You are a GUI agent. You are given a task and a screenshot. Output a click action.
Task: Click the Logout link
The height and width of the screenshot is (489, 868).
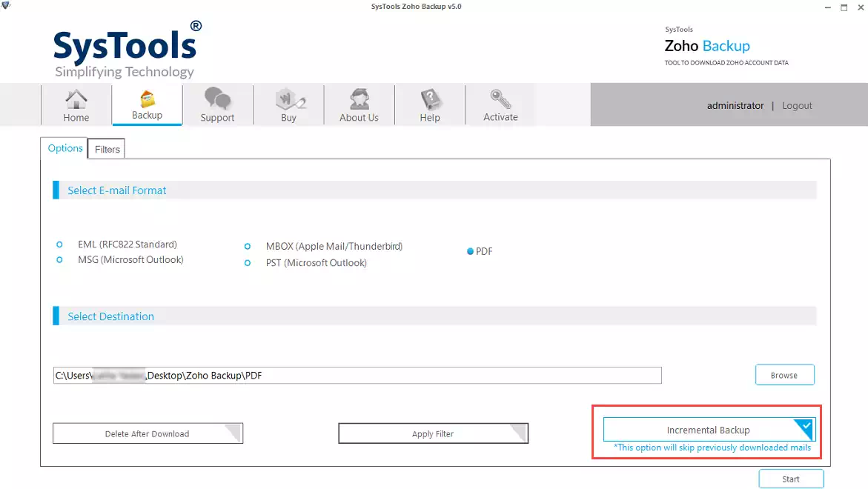(797, 106)
